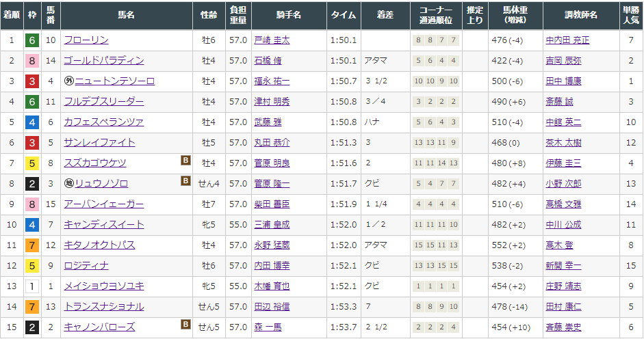Screen dimensions: 644x339
Task: Click pink frame 8 box for ゴールドパラディン
Action: (x=32, y=61)
